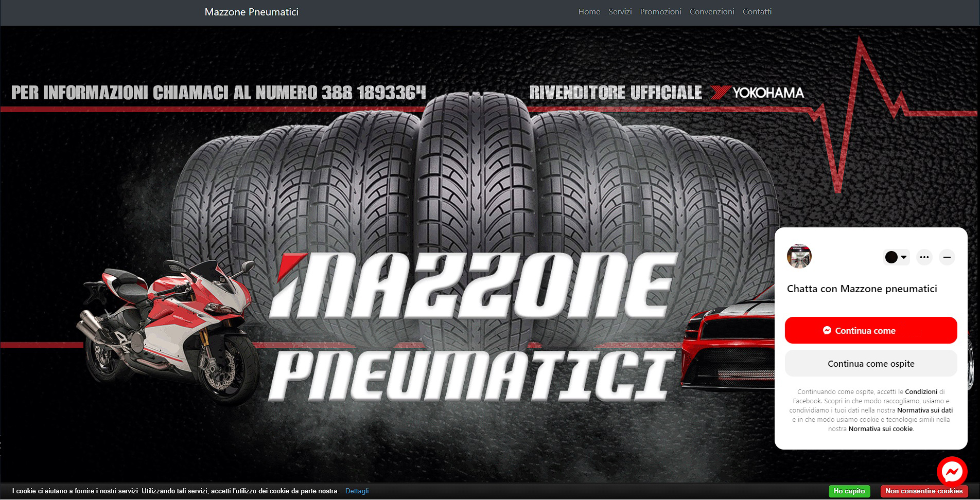Open Facebook Condizioni link

921,392
